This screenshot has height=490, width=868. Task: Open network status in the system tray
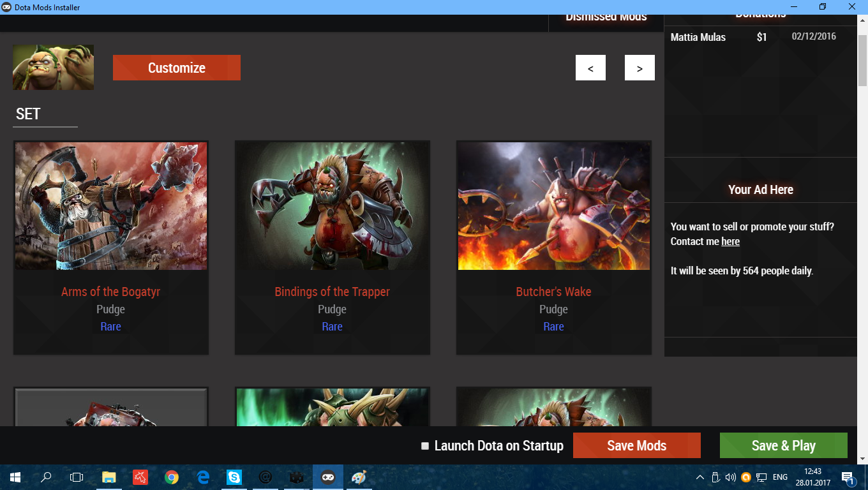(x=761, y=477)
